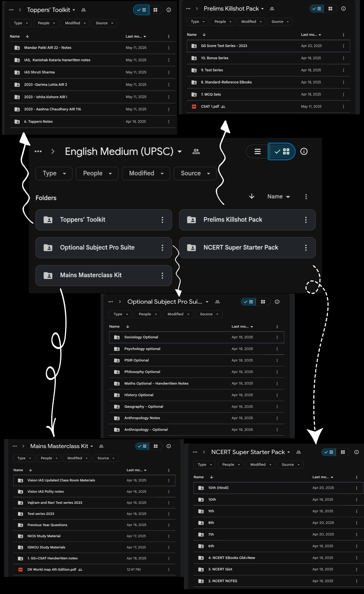Open the Name sort options menu

(278, 197)
